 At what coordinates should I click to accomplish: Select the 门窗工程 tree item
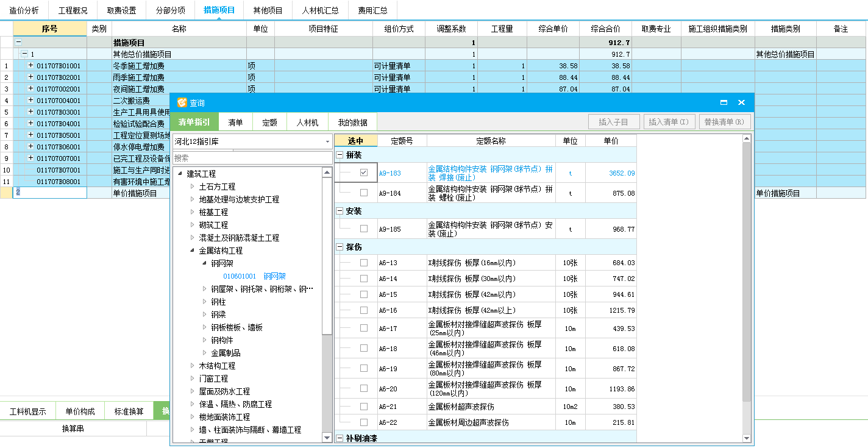coord(213,379)
